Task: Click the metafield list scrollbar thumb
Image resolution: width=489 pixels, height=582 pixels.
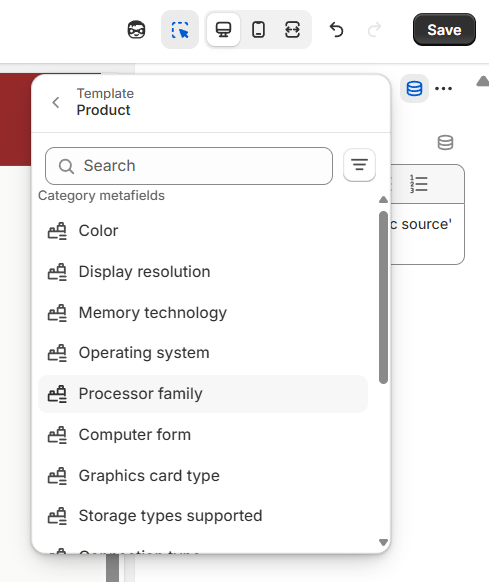Action: pyautogui.click(x=384, y=297)
